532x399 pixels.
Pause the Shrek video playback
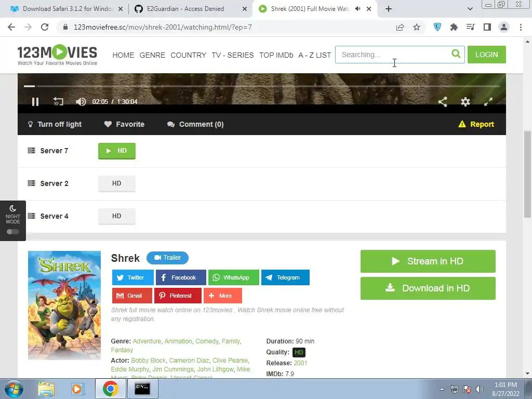[35, 102]
